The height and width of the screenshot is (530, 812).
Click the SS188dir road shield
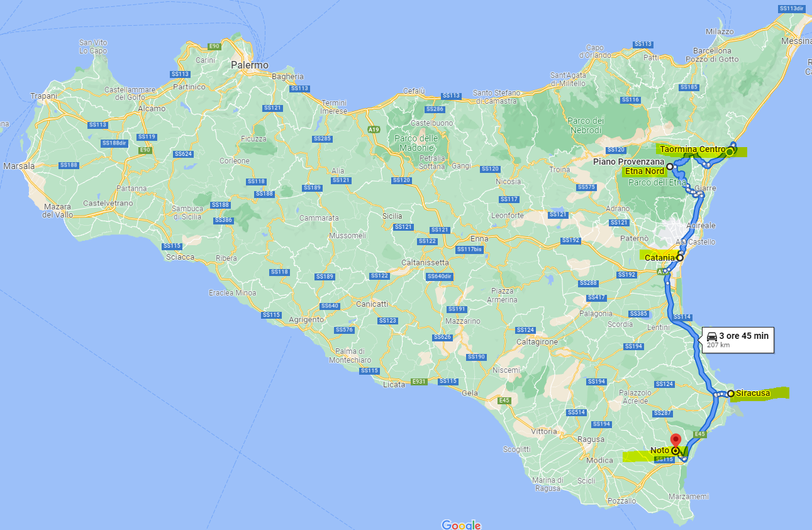click(x=114, y=143)
